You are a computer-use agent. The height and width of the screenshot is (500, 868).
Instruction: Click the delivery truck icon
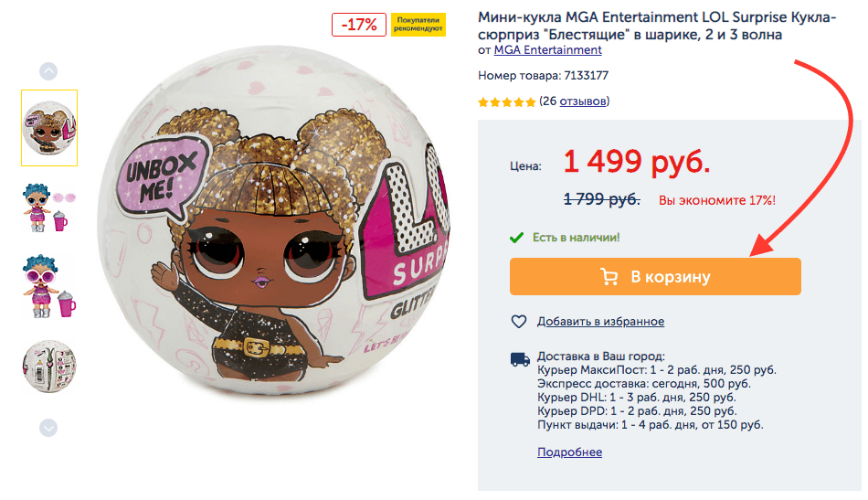[519, 359]
